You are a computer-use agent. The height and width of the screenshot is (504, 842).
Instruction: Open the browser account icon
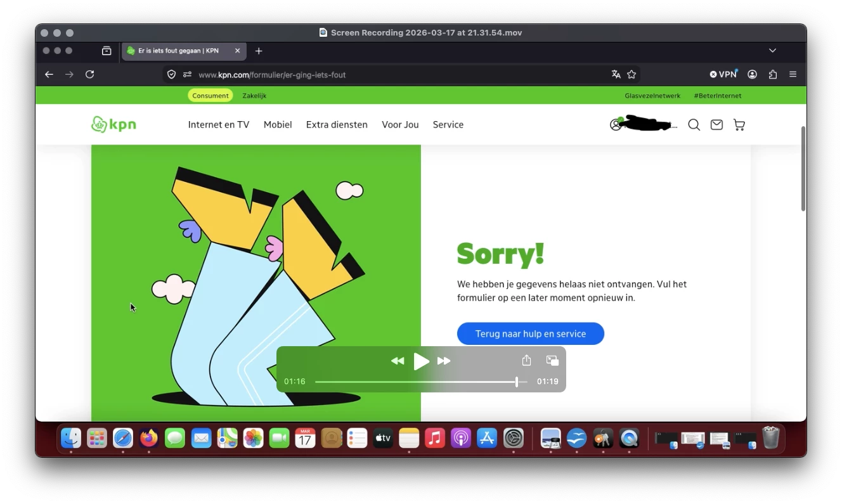(752, 74)
